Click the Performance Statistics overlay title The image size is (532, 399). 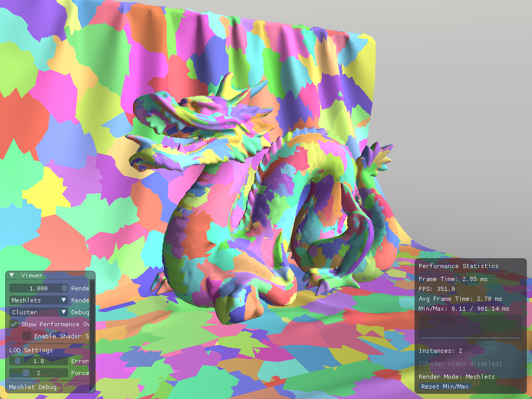(x=458, y=265)
